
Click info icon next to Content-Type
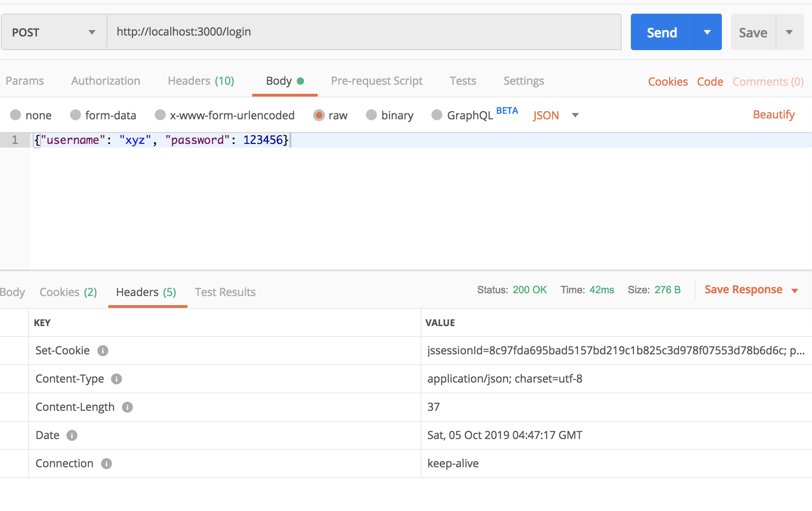(x=117, y=379)
